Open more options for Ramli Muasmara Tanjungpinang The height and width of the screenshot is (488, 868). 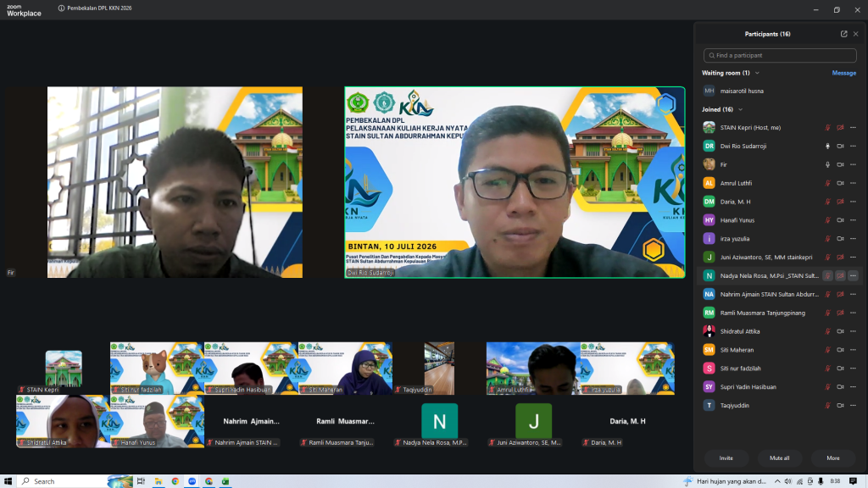pos(853,313)
